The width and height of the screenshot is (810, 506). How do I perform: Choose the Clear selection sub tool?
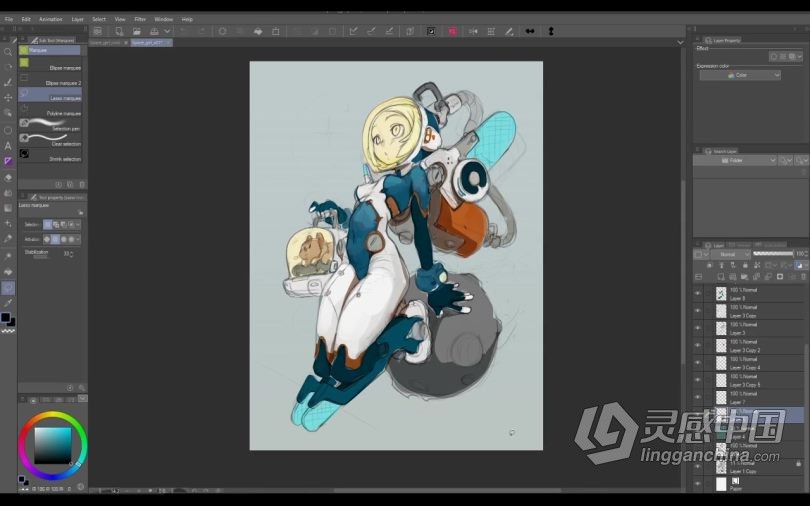point(50,140)
